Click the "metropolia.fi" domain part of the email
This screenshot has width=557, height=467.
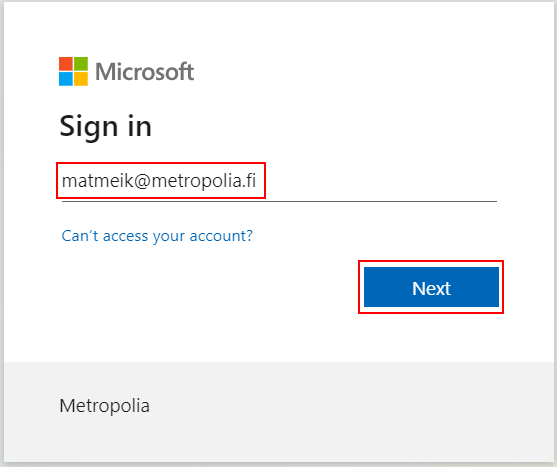(x=204, y=181)
